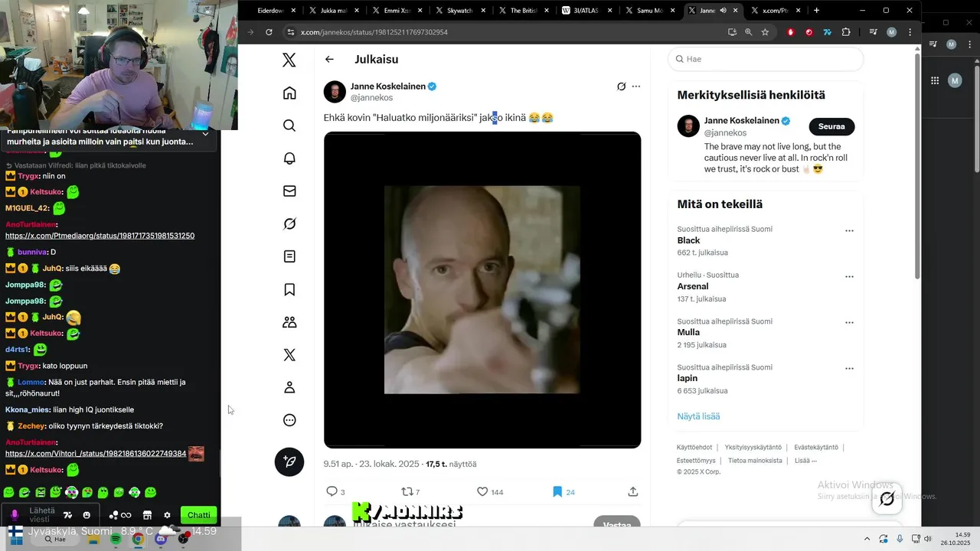Screen dimensions: 980x551
Task: Open AnoTurtiainen's Ptmediaorg status link
Action: click(100, 236)
